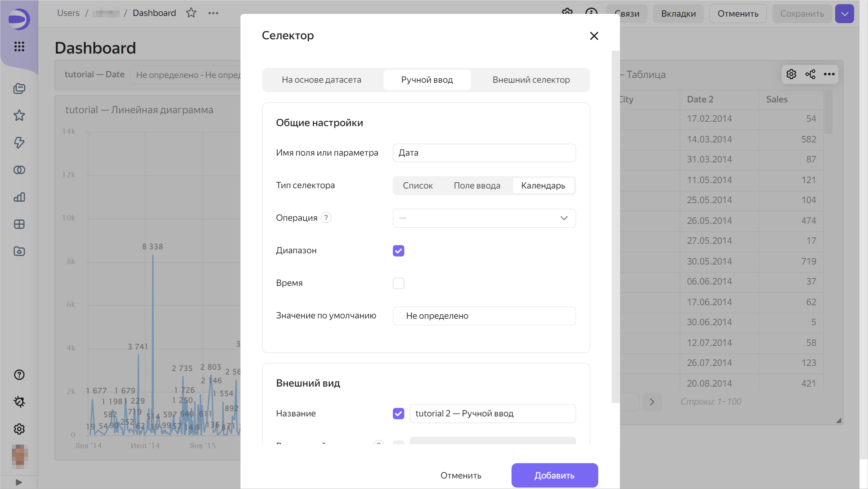Open save options purple chevron dropdown

click(x=844, y=14)
